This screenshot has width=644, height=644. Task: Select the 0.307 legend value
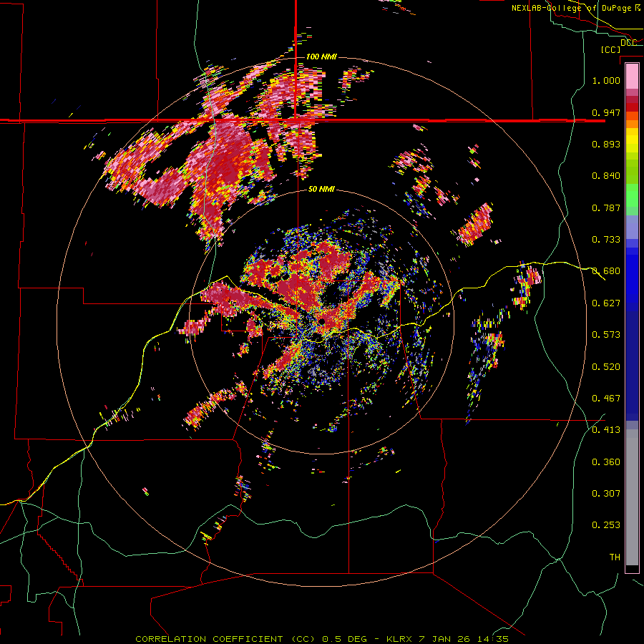tap(606, 494)
